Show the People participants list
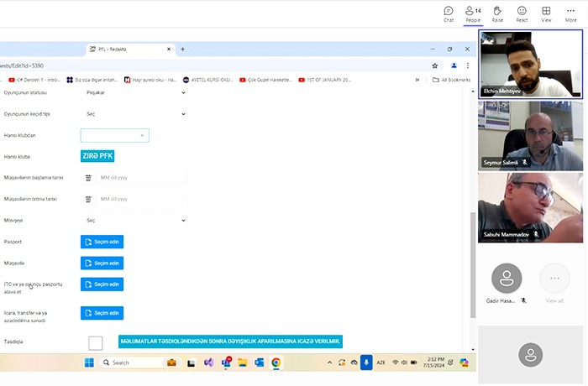Screen dimensions: 588x386 (x=473, y=13)
